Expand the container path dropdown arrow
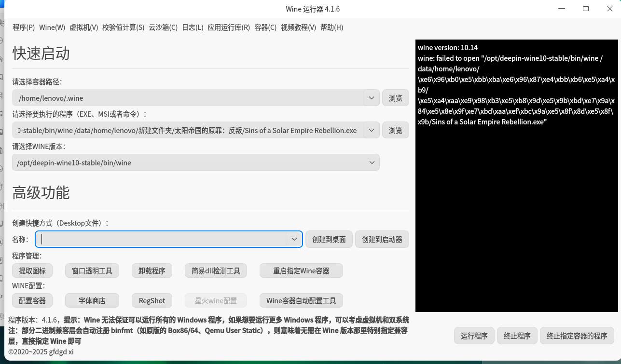Viewport: 621px width, 364px height. (372, 98)
